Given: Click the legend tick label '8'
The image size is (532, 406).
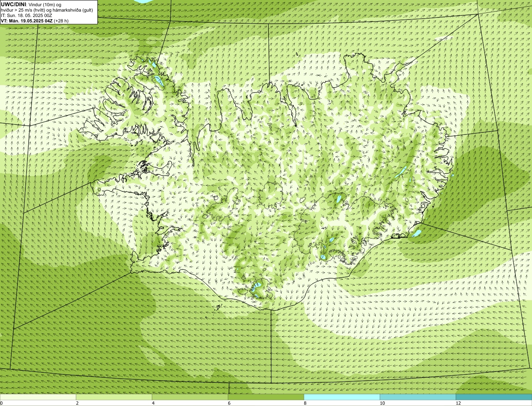Looking at the screenshot, I should (x=305, y=403).
